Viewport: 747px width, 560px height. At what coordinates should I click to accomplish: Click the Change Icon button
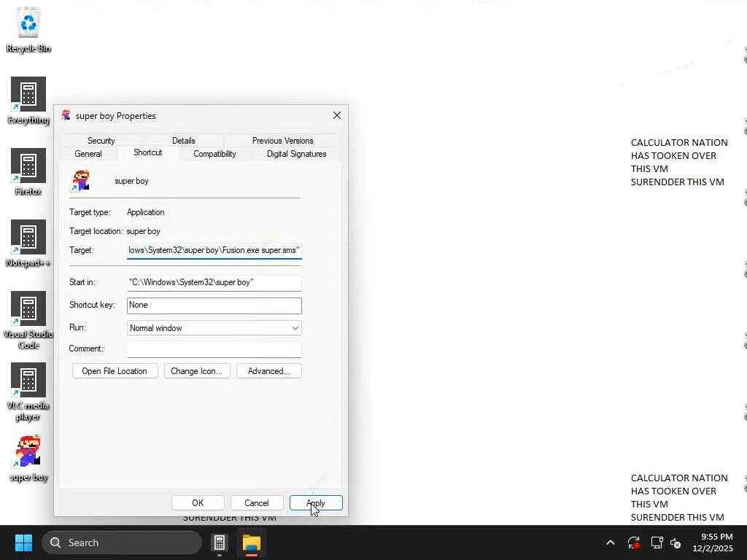(197, 371)
